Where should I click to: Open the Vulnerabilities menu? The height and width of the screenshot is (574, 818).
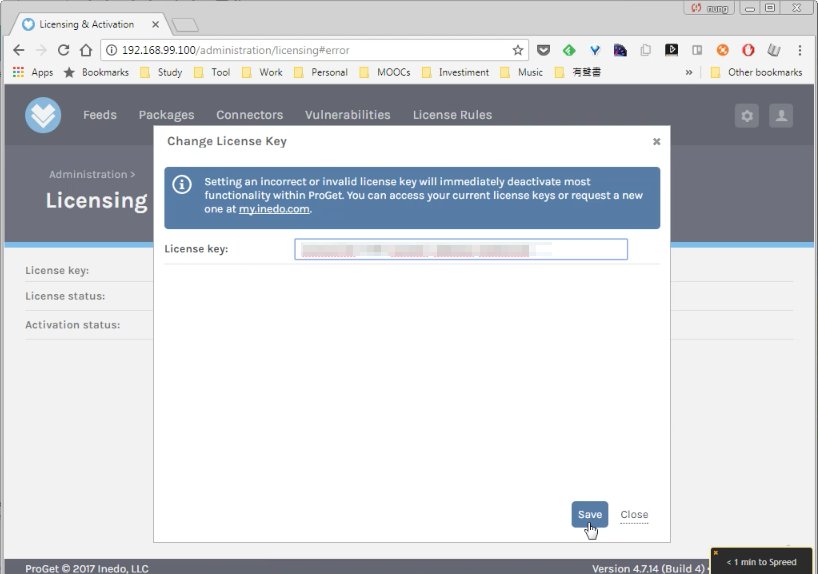(347, 115)
